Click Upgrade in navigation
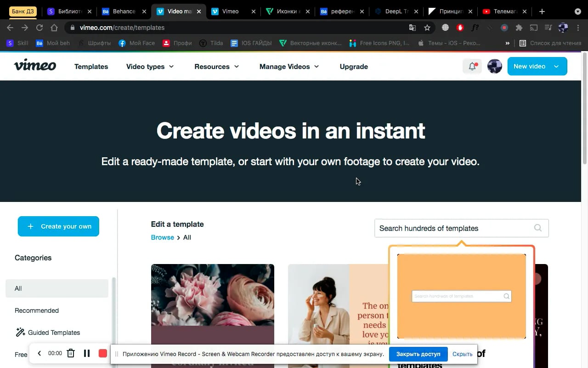Image resolution: width=588 pixels, height=368 pixels. click(x=354, y=66)
